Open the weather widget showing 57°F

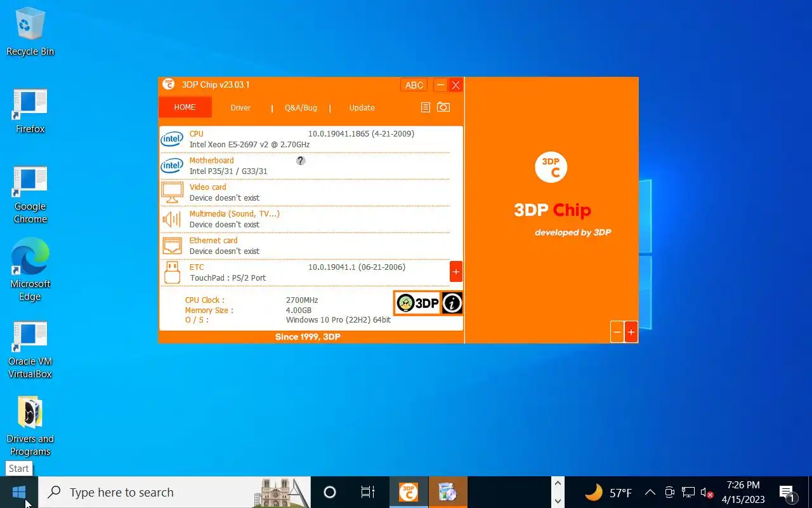click(608, 492)
